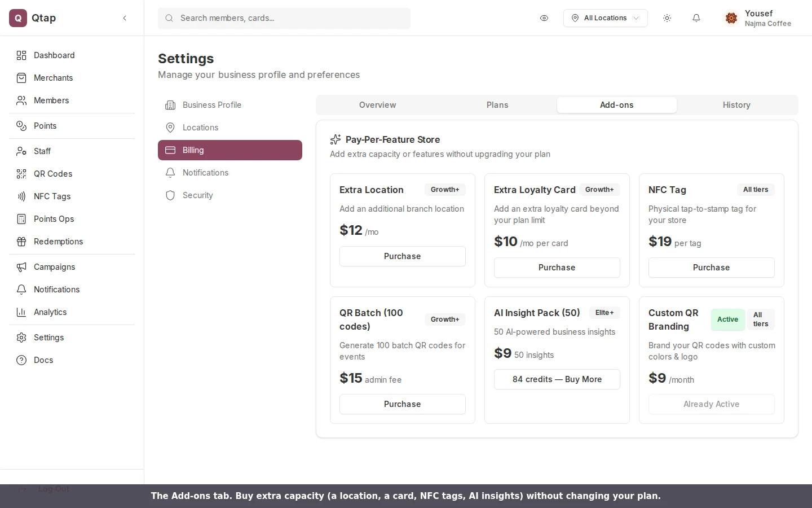Viewport: 812px width, 508px height.
Task: Click the Qtap logo icon
Action: tap(18, 18)
